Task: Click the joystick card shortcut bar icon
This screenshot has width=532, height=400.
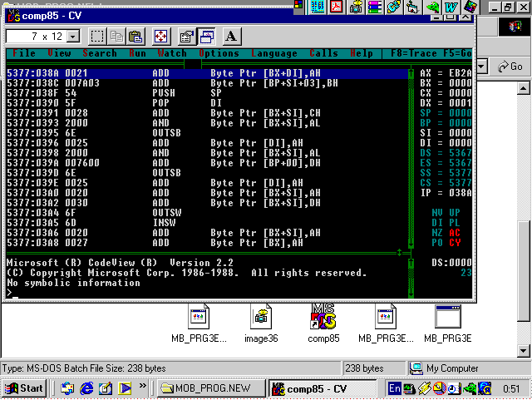Action: 412,7
